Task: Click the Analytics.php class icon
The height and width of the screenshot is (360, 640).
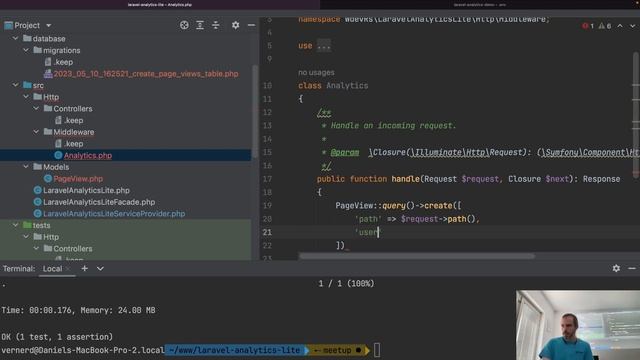Action: pos(58,156)
